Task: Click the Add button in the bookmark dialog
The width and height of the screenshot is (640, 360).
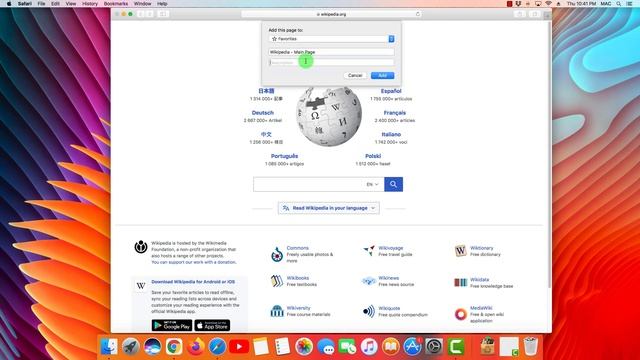Action: pos(382,76)
